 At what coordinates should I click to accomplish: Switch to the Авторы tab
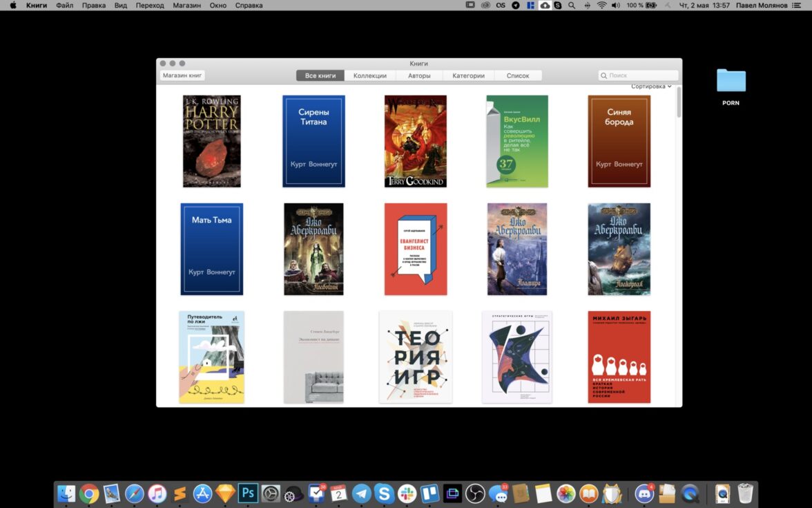[x=419, y=76]
